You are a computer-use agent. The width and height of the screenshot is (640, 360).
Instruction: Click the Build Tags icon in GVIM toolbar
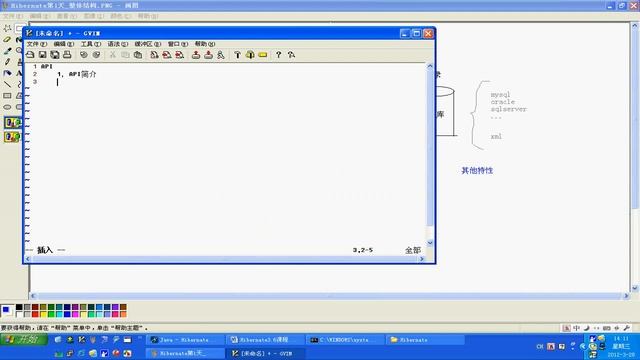click(250, 55)
